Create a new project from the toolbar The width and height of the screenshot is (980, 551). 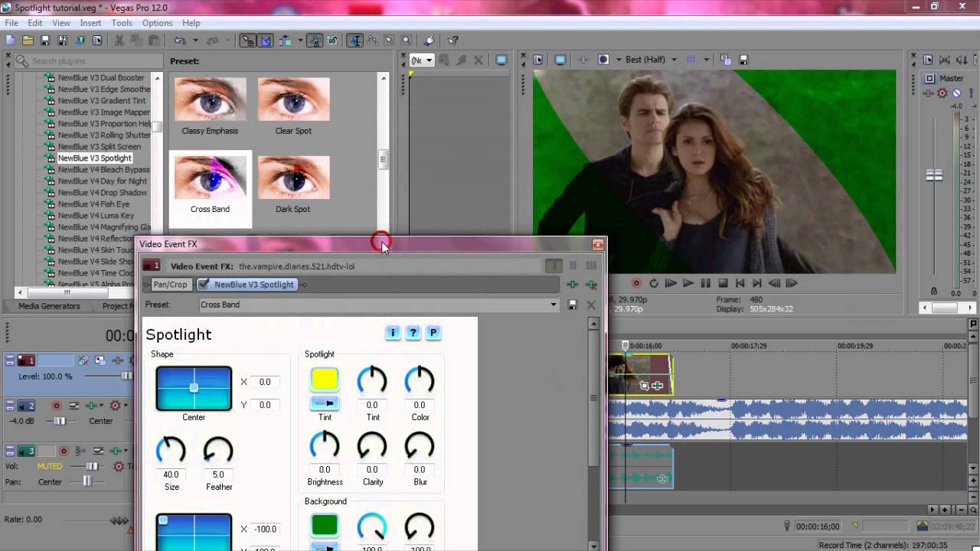[11, 41]
